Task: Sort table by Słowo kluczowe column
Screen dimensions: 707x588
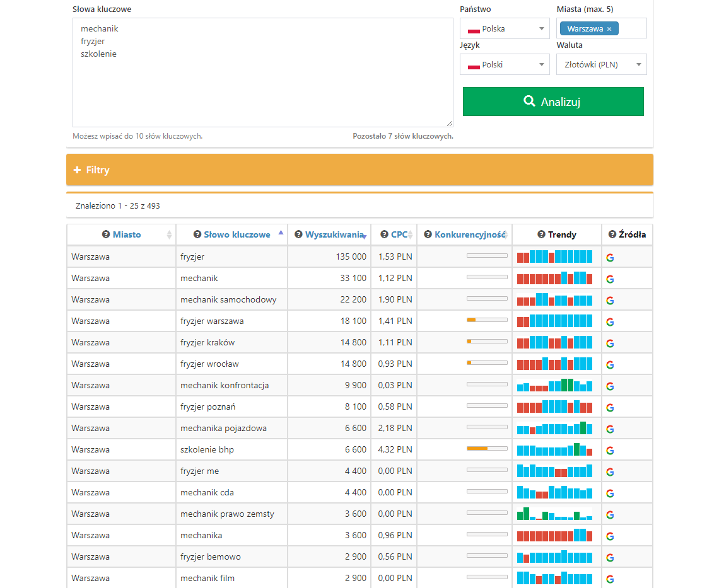Action: point(237,234)
